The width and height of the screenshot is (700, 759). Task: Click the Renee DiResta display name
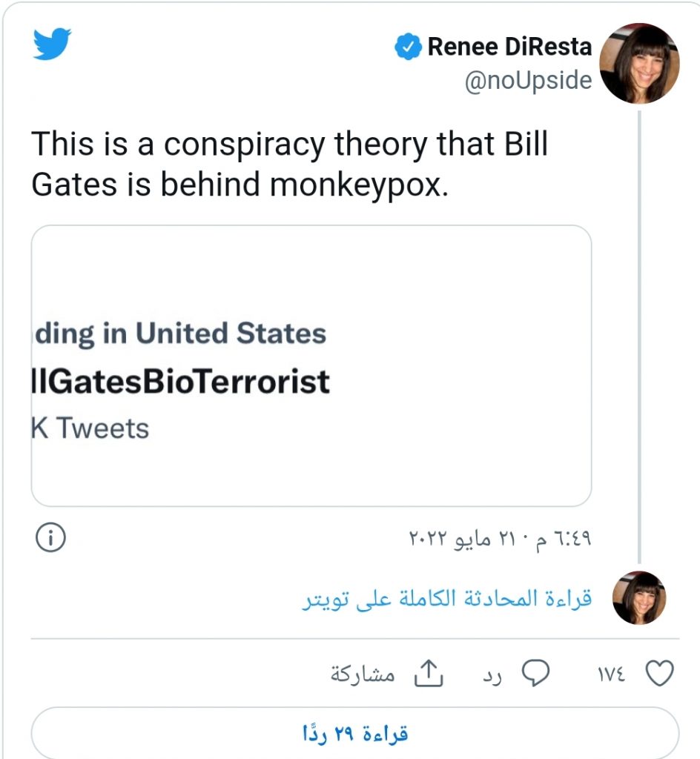pos(509,47)
